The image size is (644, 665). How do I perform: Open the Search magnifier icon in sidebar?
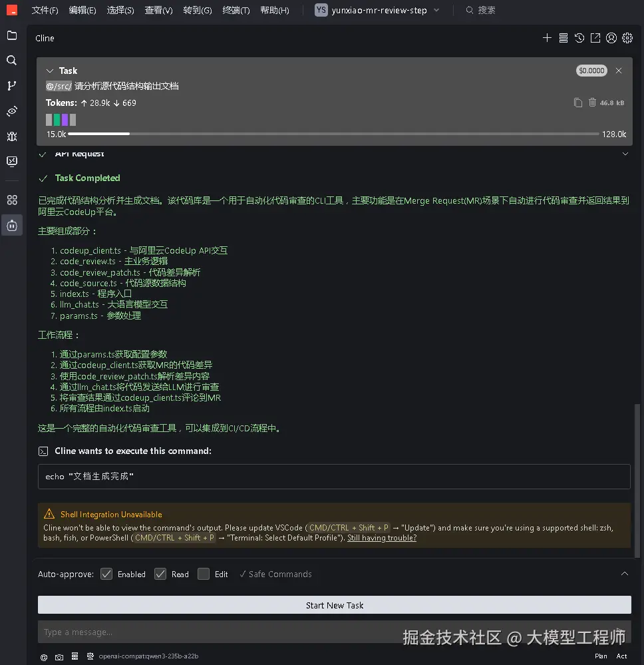click(x=12, y=60)
